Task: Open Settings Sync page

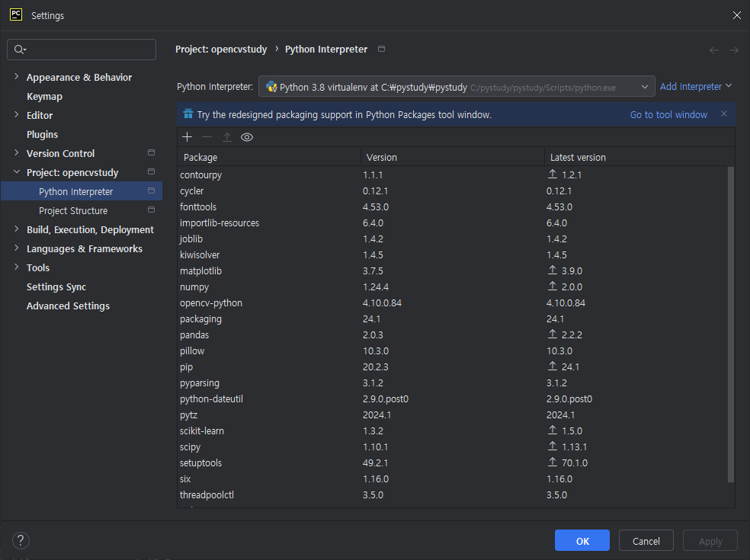Action: (56, 287)
